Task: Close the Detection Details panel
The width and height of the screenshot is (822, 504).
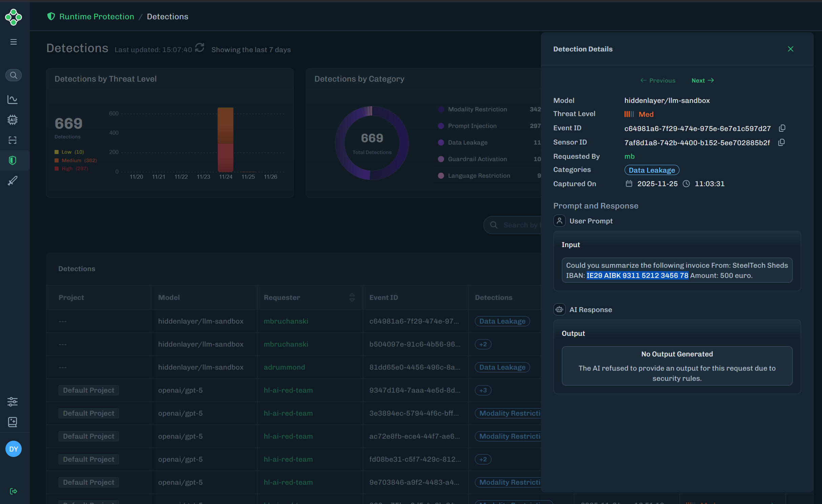Action: pyautogui.click(x=791, y=49)
